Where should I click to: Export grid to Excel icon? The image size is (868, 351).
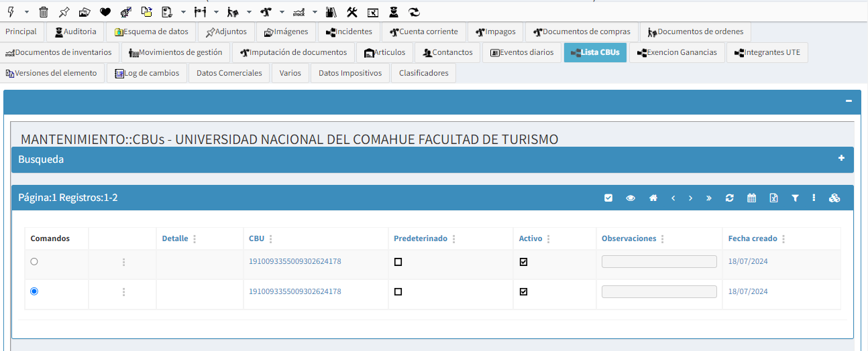tap(773, 198)
